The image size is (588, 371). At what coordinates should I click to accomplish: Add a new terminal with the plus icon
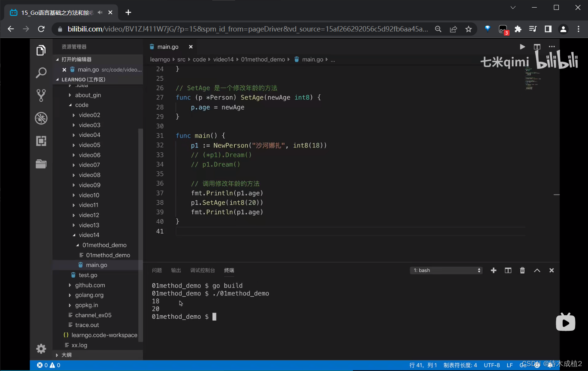coord(493,270)
